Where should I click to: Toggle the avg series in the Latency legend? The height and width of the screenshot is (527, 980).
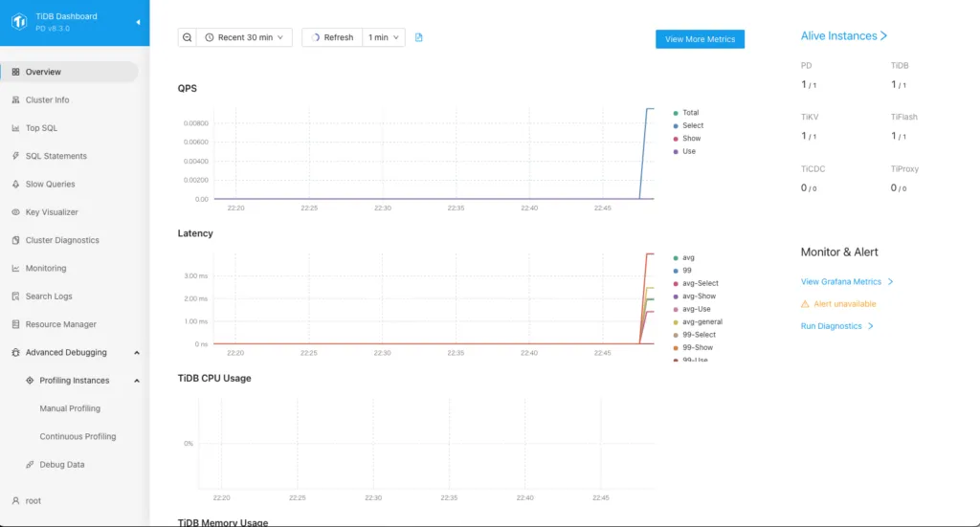pos(683,258)
